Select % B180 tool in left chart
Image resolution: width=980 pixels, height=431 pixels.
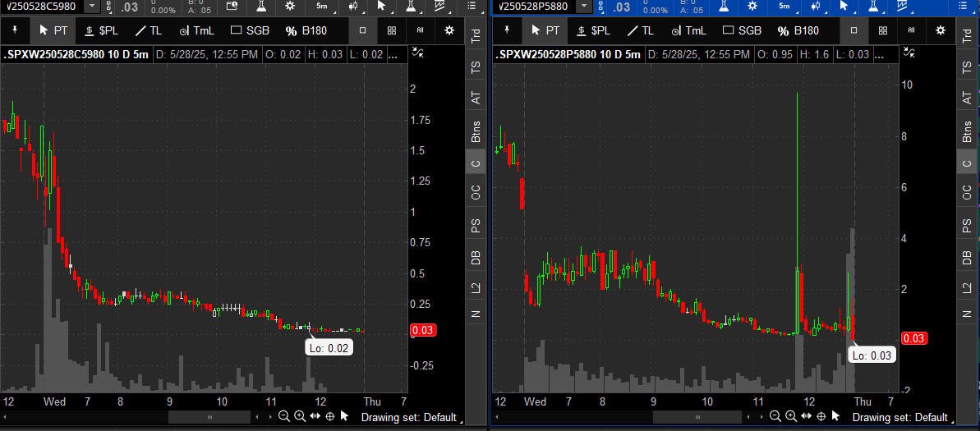pos(307,30)
